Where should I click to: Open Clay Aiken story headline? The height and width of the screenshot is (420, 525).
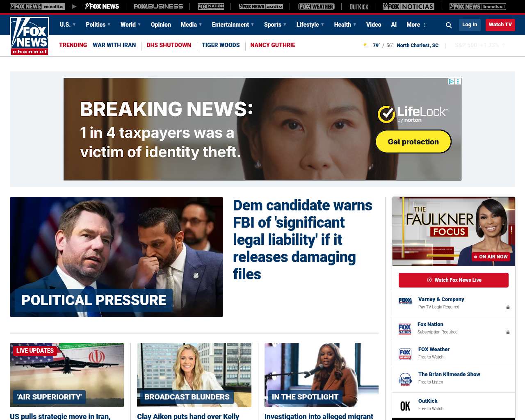[x=188, y=416]
